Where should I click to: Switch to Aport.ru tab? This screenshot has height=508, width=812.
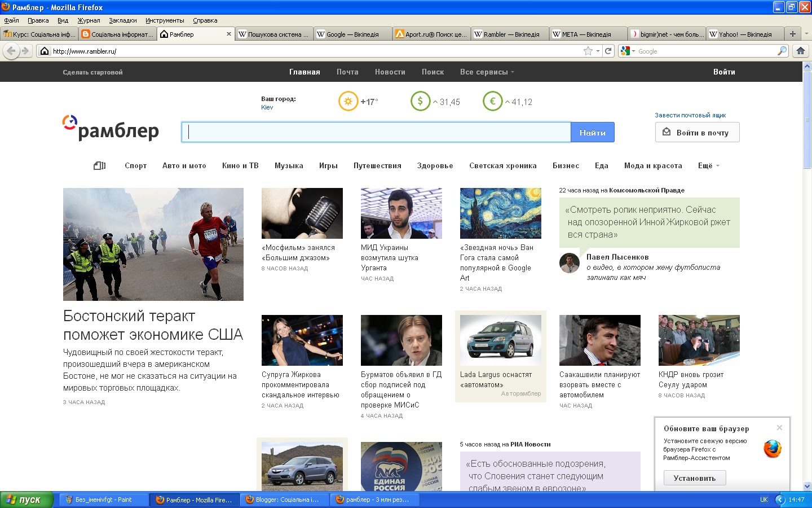[x=431, y=34]
